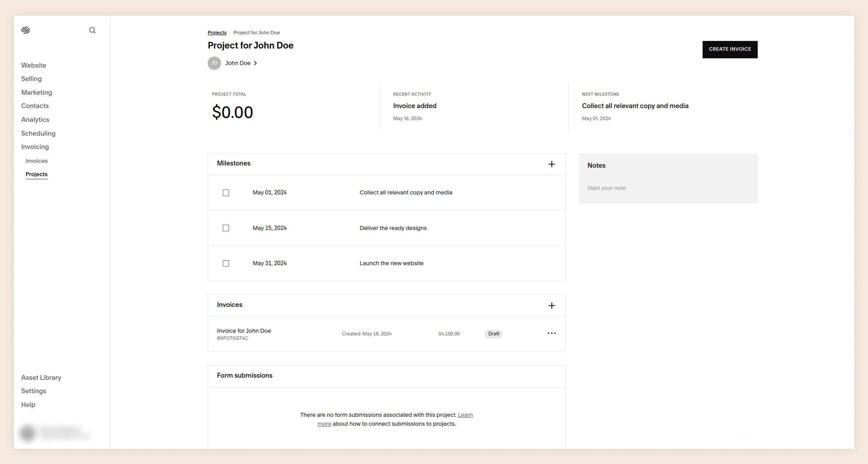The width and height of the screenshot is (868, 464).
Task: Click the Squarespace logo icon
Action: click(x=25, y=30)
